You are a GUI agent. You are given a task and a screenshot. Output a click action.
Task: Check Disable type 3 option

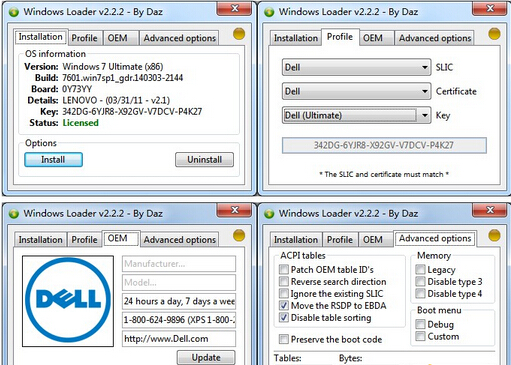pyautogui.click(x=420, y=281)
